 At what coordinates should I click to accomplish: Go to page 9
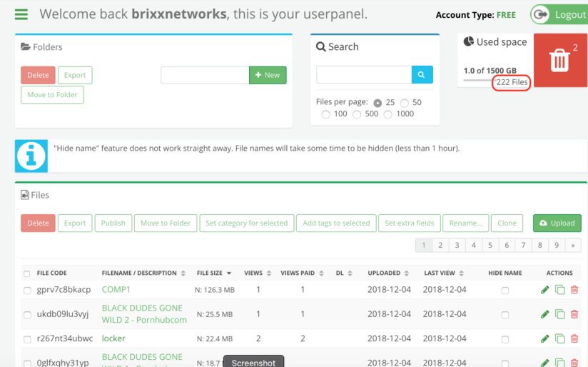click(x=557, y=245)
